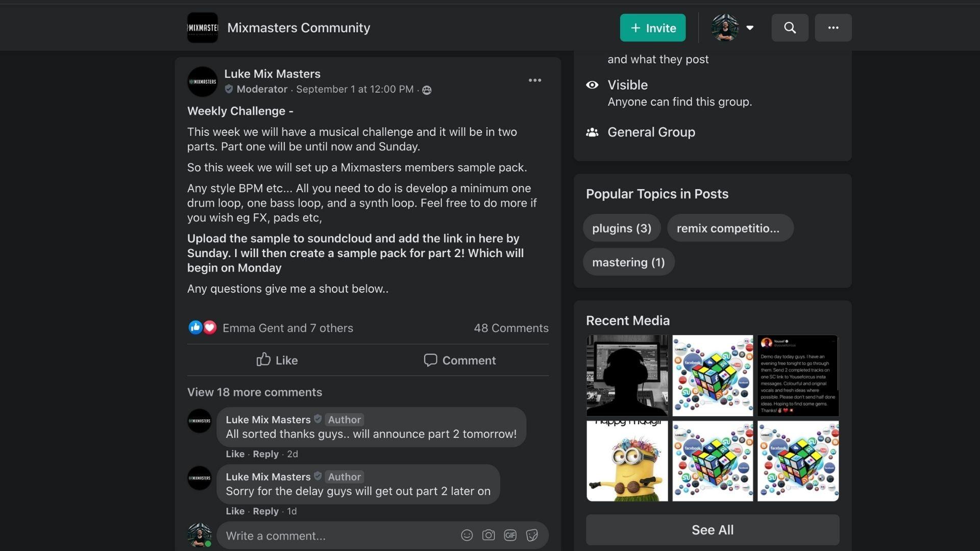The height and width of the screenshot is (551, 980).
Task: Add a GIF to the comment
Action: [x=510, y=535]
